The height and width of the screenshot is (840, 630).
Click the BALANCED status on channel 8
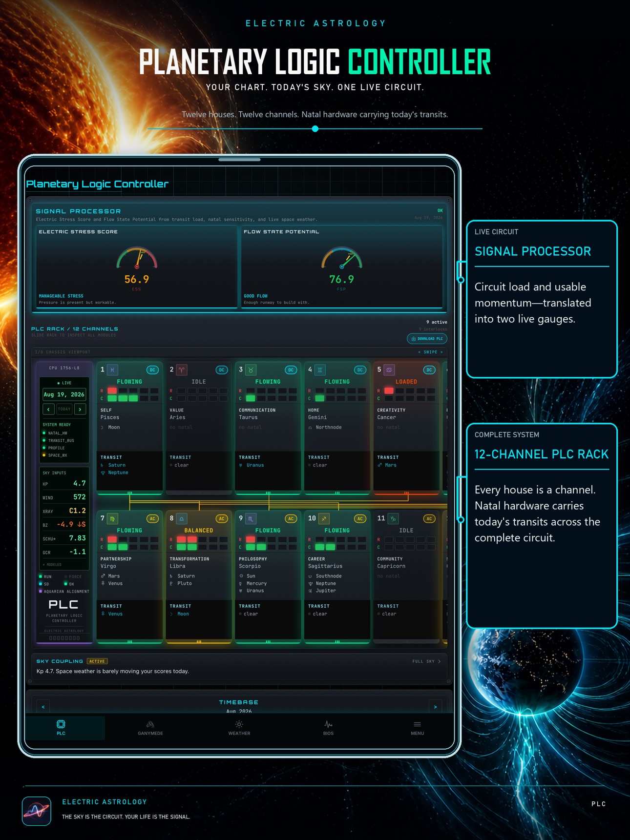(x=199, y=531)
